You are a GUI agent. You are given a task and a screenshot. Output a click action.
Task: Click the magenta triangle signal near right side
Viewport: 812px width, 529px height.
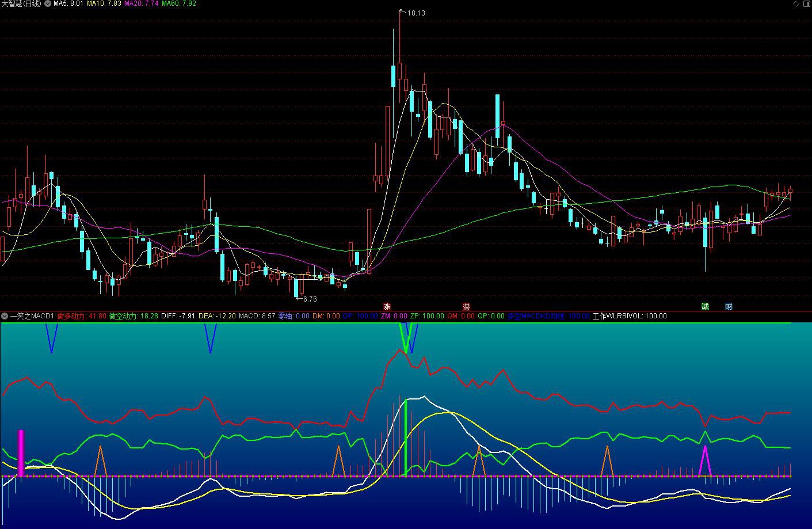click(x=705, y=461)
